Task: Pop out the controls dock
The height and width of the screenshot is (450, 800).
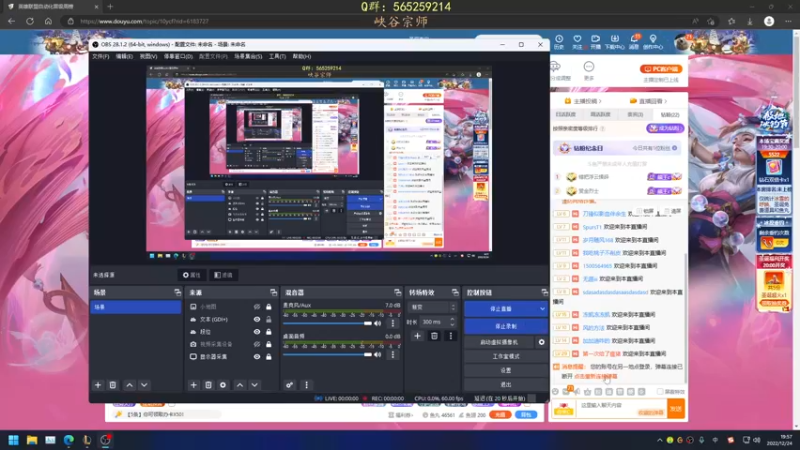Action: coord(544,292)
